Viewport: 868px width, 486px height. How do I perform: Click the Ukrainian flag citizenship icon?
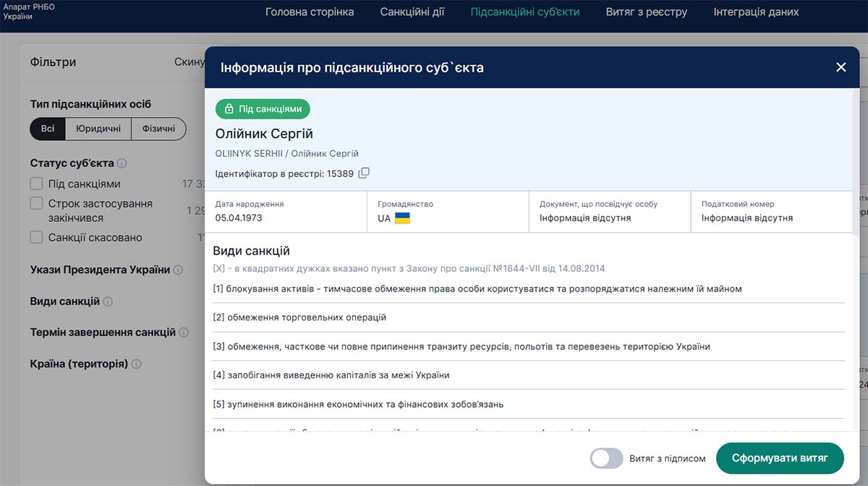[x=402, y=218]
